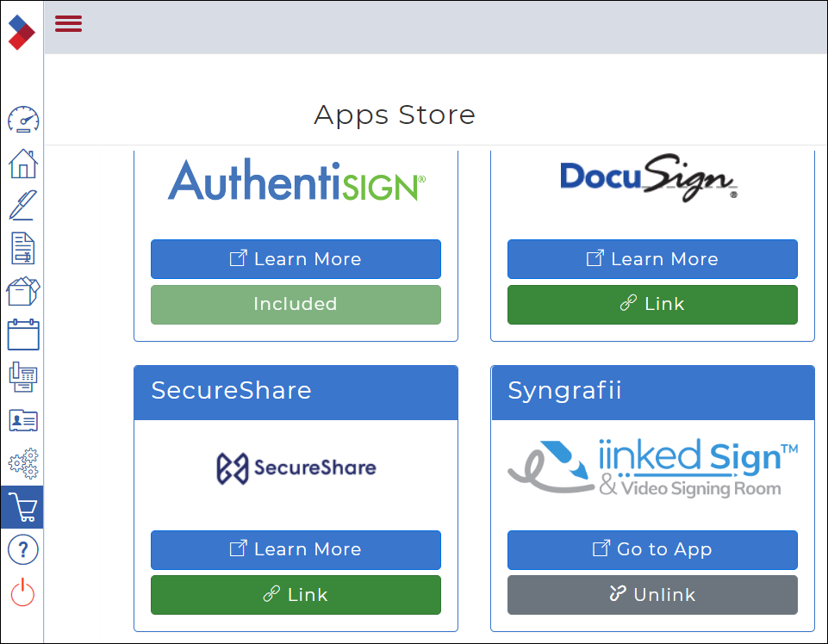Open the dashboard gauge icon

click(x=23, y=120)
